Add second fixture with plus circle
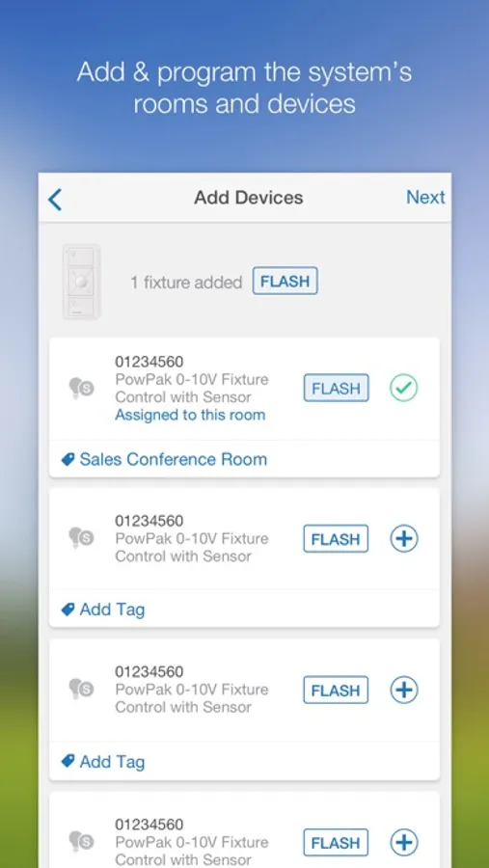The width and height of the screenshot is (489, 868). [x=404, y=538]
